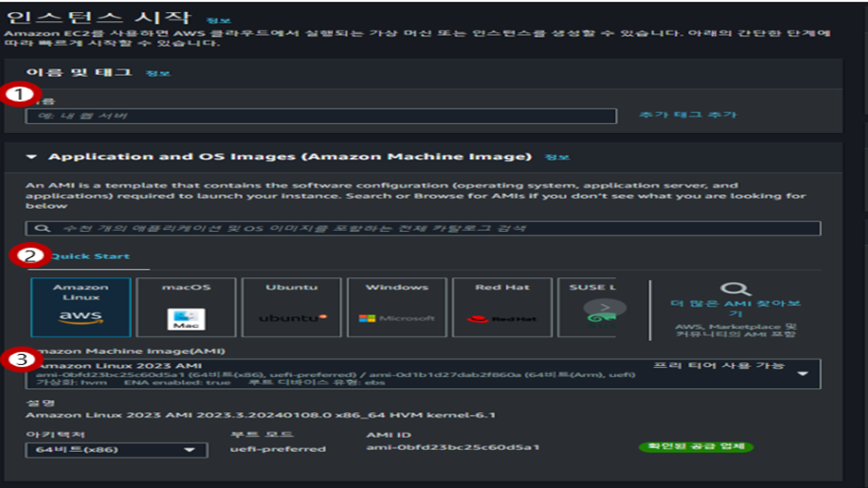The width and height of the screenshot is (868, 488).
Task: Open the 정보 link next to Application and OS Images
Action: pos(557,157)
